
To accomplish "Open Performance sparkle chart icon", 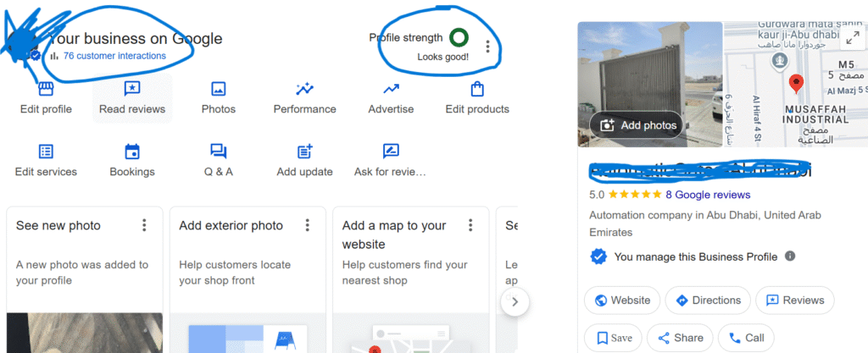I will [x=304, y=89].
